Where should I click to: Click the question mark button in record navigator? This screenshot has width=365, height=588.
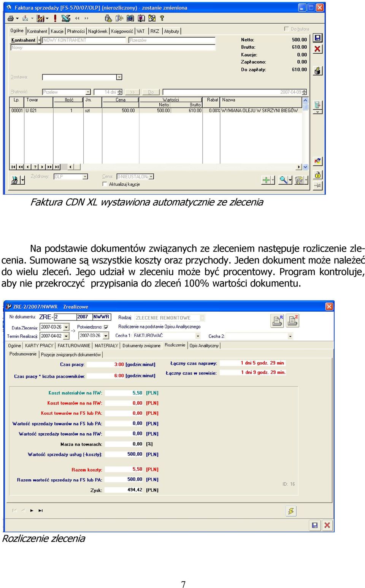pos(35,167)
